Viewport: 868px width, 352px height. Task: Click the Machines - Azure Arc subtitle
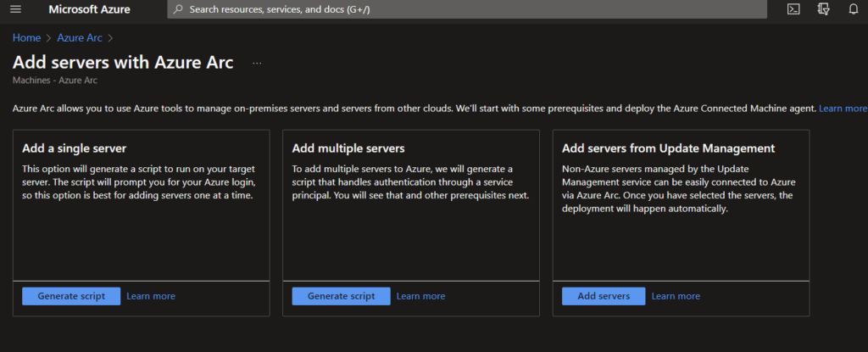point(55,81)
